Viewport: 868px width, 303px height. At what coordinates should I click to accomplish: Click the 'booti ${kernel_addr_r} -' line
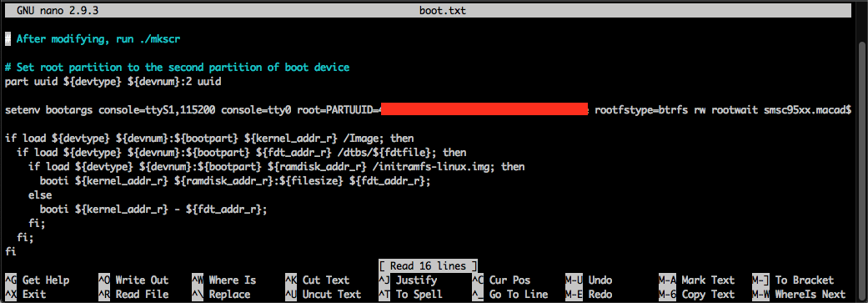coord(153,210)
